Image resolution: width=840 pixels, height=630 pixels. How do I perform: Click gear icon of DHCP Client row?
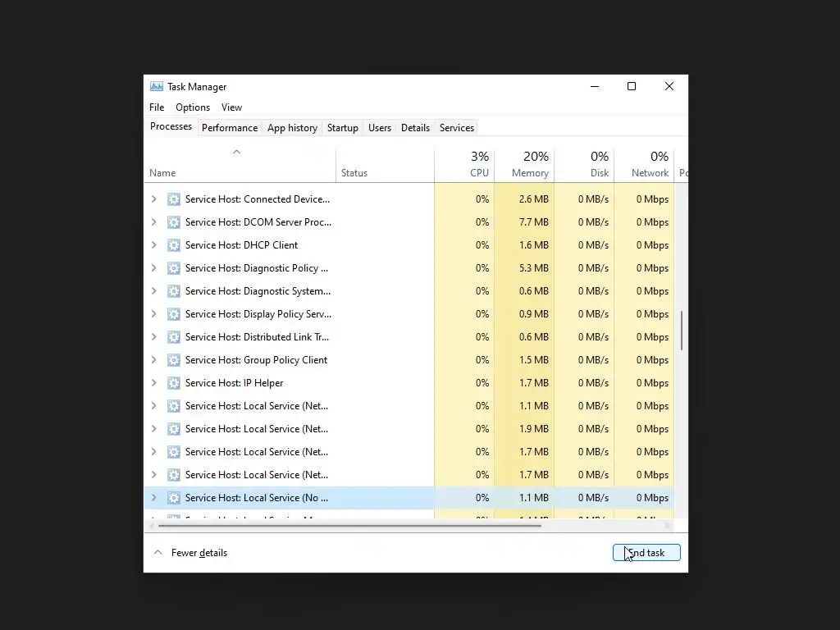(174, 245)
